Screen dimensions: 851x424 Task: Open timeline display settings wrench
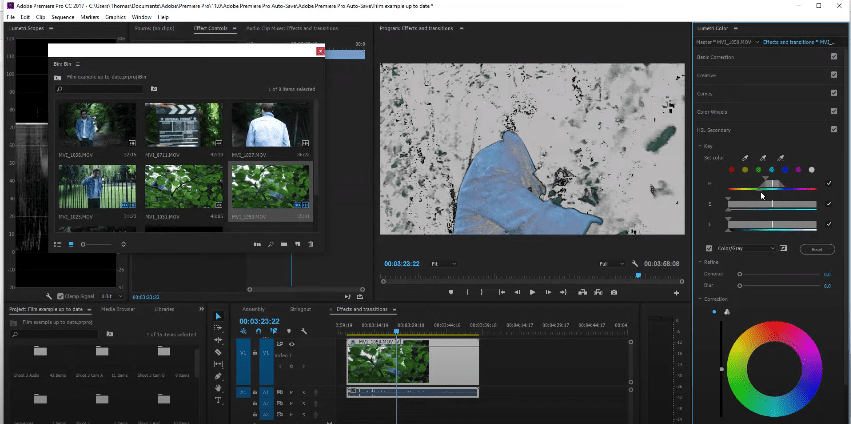[x=304, y=331]
